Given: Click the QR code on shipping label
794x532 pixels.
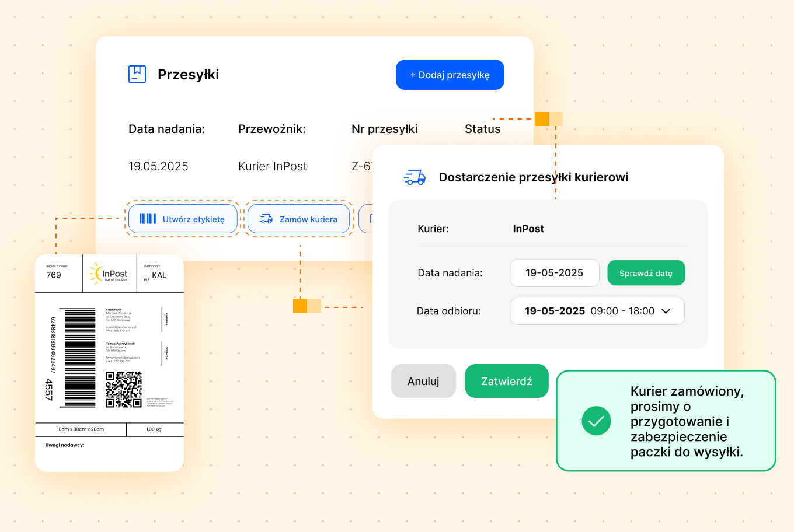Looking at the screenshot, I should 124,389.
